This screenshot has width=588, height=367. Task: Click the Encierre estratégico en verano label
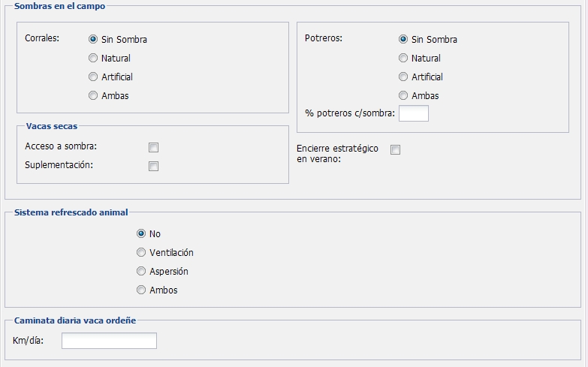(x=337, y=154)
